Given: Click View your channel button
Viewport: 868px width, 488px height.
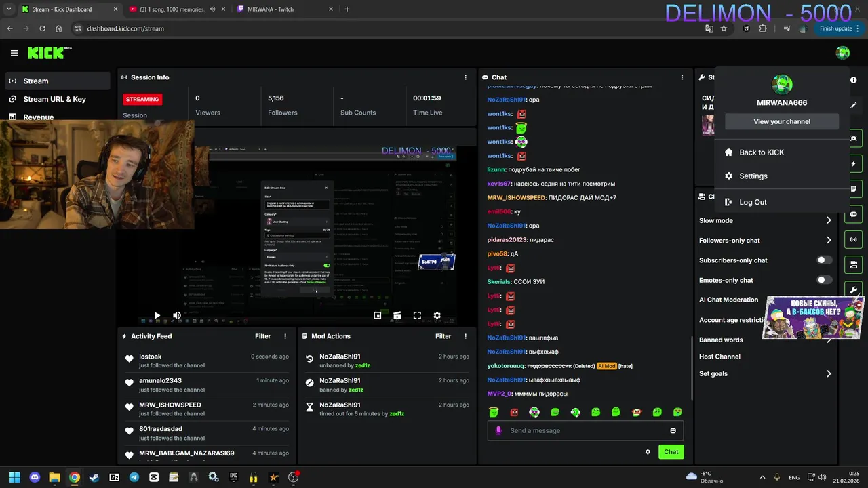Looking at the screenshot, I should pyautogui.click(x=782, y=122).
